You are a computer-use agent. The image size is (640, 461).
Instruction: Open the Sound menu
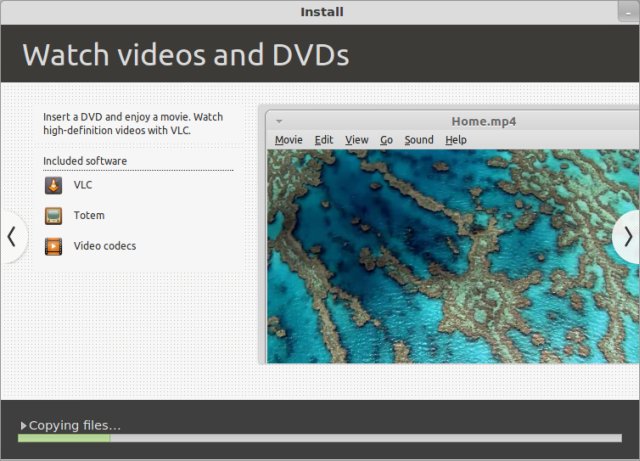[419, 140]
